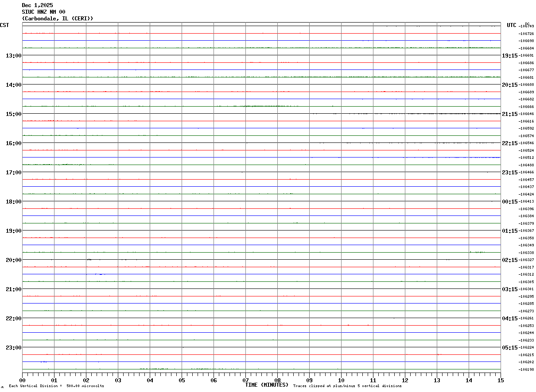The width and height of the screenshot is (536, 392).
Task: Select the 22:00 CST hour label
Action: pyautogui.click(x=13, y=318)
